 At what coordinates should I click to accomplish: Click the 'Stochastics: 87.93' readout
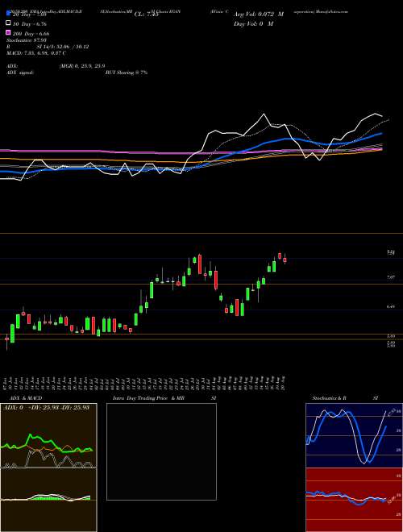pyautogui.click(x=27, y=40)
